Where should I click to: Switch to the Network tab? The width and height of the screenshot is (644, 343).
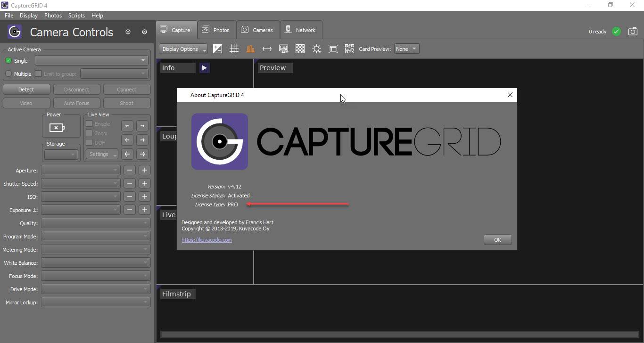click(301, 30)
